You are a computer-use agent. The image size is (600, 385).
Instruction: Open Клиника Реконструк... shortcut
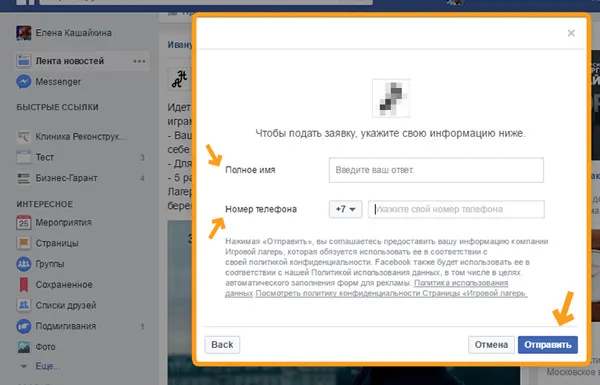click(81, 137)
